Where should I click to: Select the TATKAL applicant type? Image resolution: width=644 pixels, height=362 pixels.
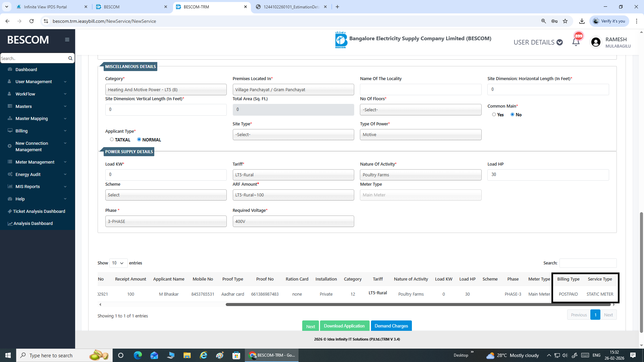pos(112,139)
